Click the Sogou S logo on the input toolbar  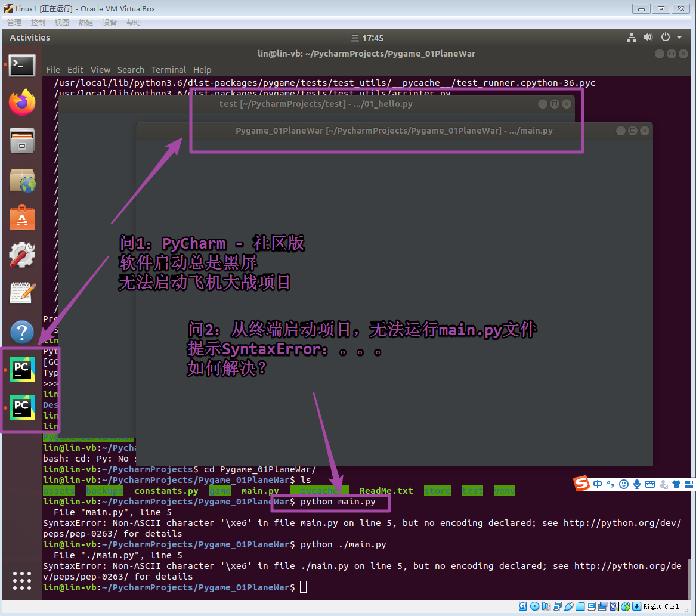coord(581,483)
